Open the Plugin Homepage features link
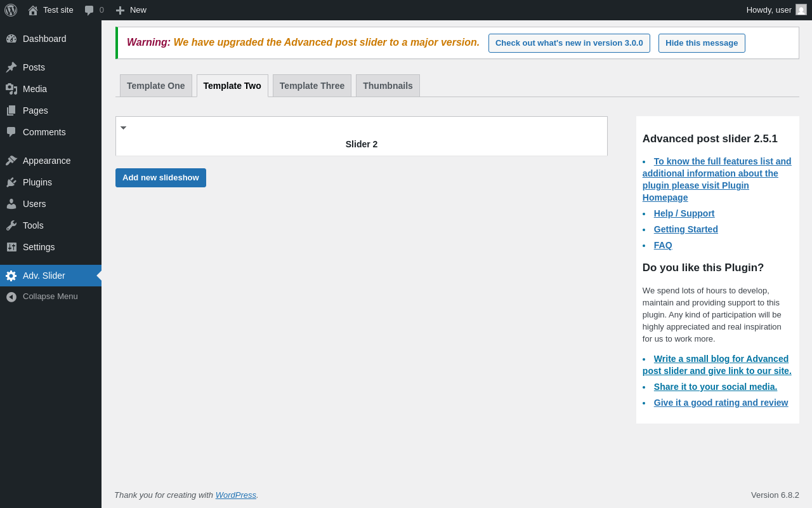Image resolution: width=812 pixels, height=508 pixels. [717, 180]
